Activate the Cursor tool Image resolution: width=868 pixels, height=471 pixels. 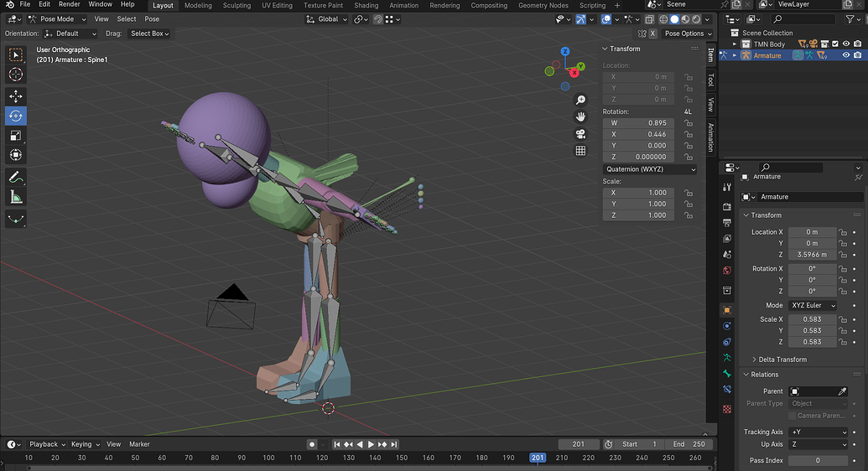coord(15,74)
